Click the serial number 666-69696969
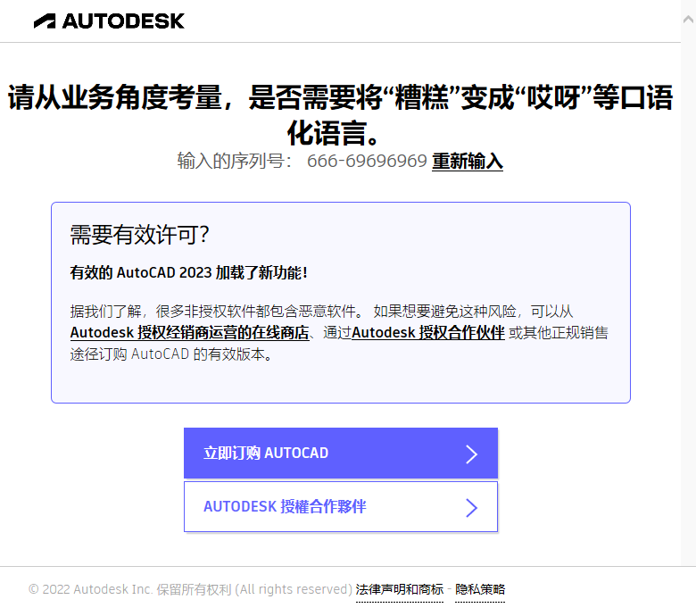696x616 pixels. pyautogui.click(x=367, y=161)
